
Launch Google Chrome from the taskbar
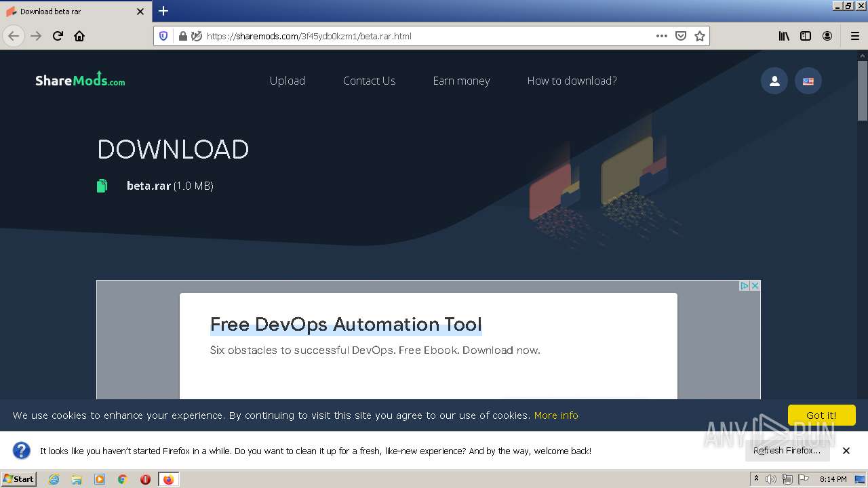coord(123,479)
